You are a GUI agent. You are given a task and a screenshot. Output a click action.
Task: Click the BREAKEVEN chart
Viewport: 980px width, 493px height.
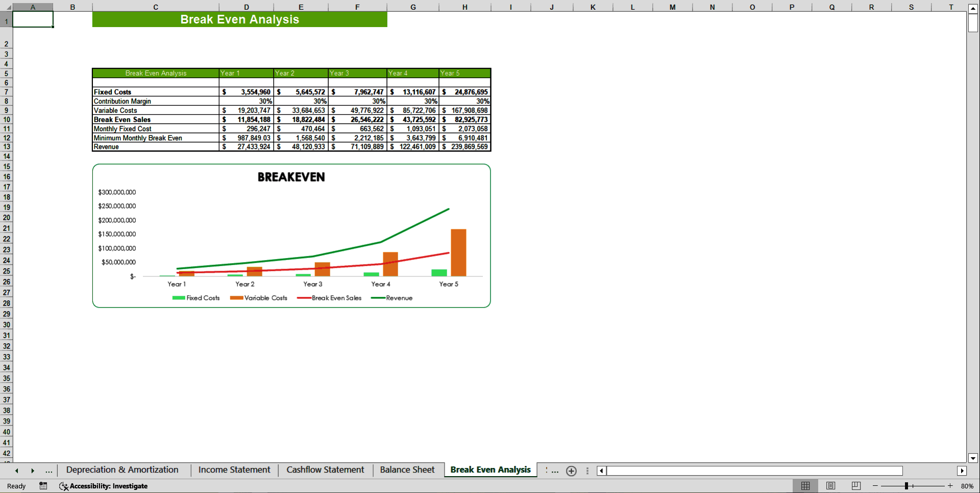(x=291, y=235)
